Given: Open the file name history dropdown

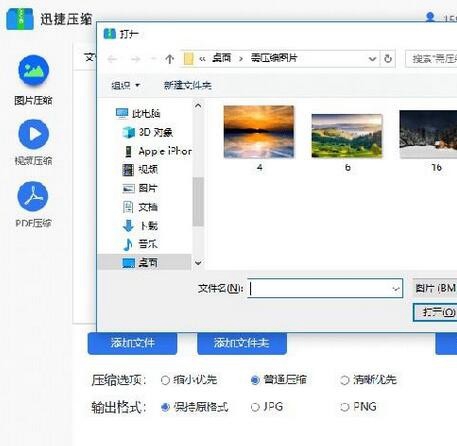Looking at the screenshot, I should [x=396, y=289].
